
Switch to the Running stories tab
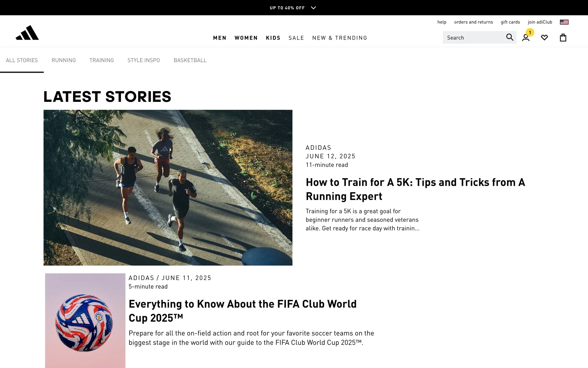(x=64, y=60)
